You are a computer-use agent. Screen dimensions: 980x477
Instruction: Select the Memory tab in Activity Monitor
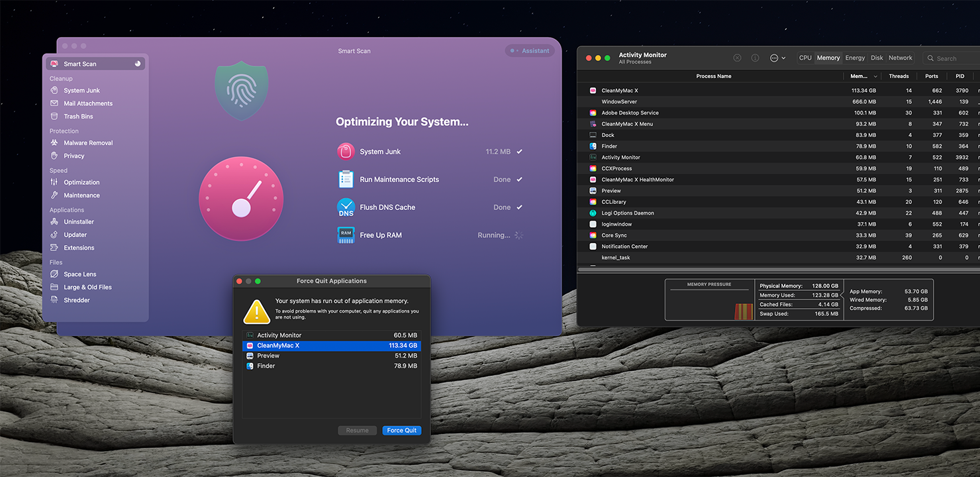pyautogui.click(x=828, y=58)
